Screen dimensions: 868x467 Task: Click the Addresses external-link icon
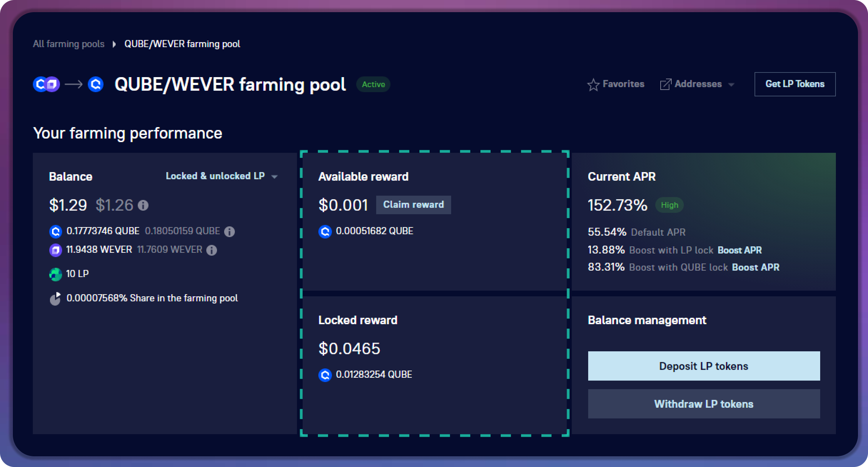click(x=665, y=85)
